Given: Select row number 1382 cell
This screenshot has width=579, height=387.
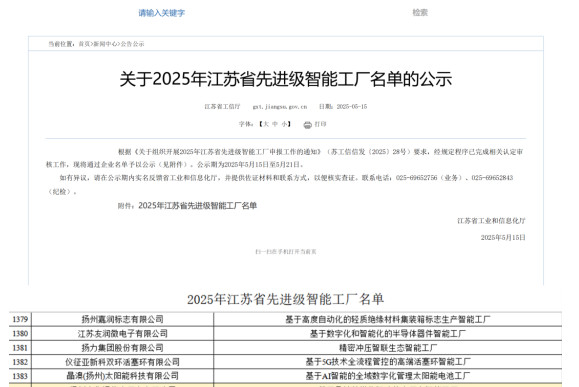Looking at the screenshot, I should click(20, 362).
